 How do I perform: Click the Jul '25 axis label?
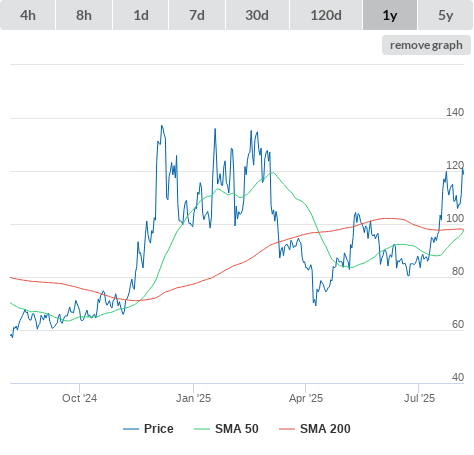pos(419,398)
